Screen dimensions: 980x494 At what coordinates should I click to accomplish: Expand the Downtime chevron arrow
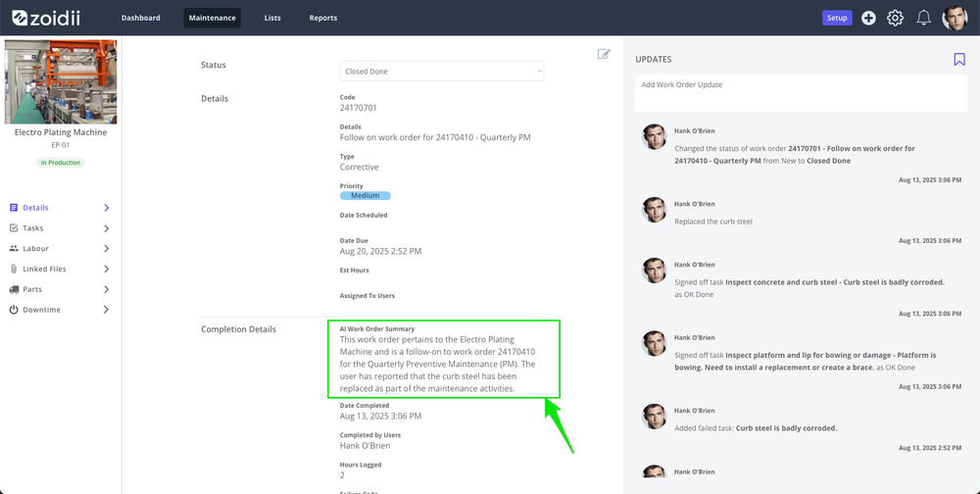[x=106, y=310]
